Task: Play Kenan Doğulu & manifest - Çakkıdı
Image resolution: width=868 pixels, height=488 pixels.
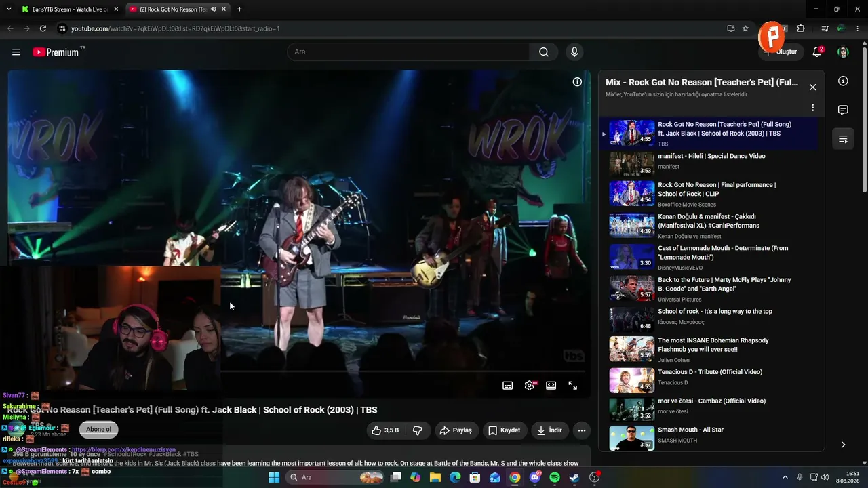Action: (x=708, y=226)
